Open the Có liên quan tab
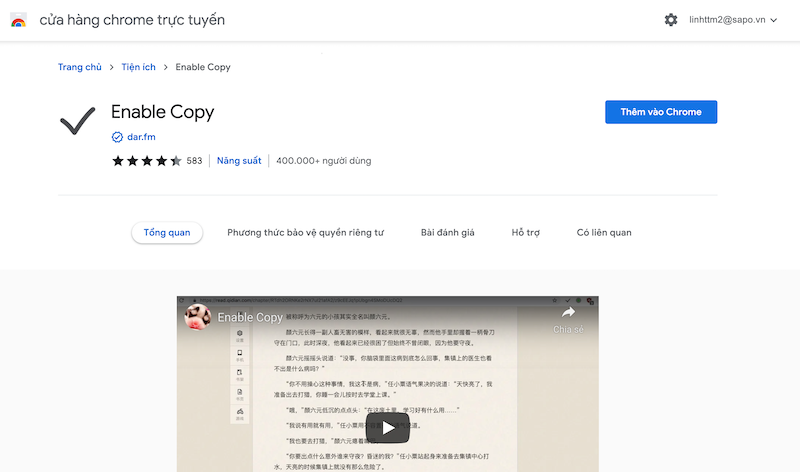Image resolution: width=800 pixels, height=472 pixels. coord(604,233)
